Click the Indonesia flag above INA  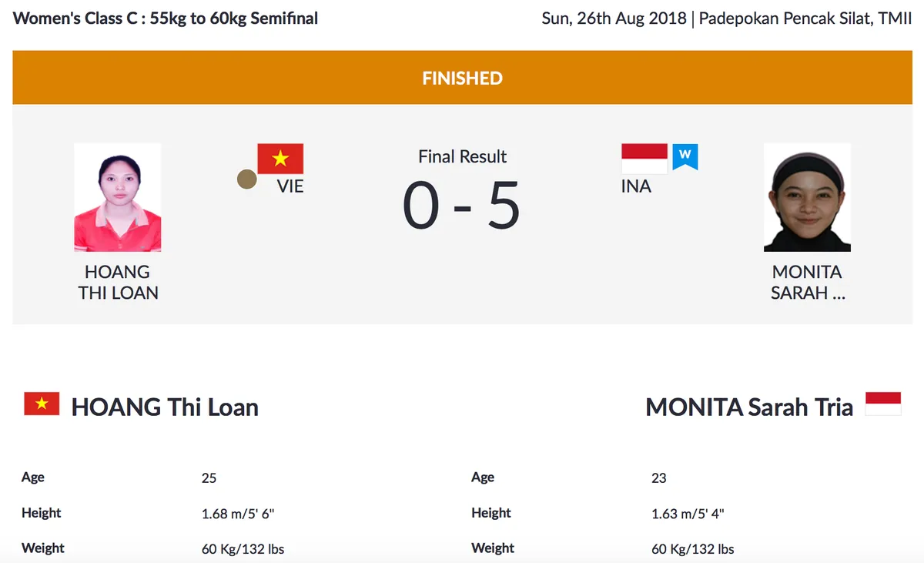point(644,159)
